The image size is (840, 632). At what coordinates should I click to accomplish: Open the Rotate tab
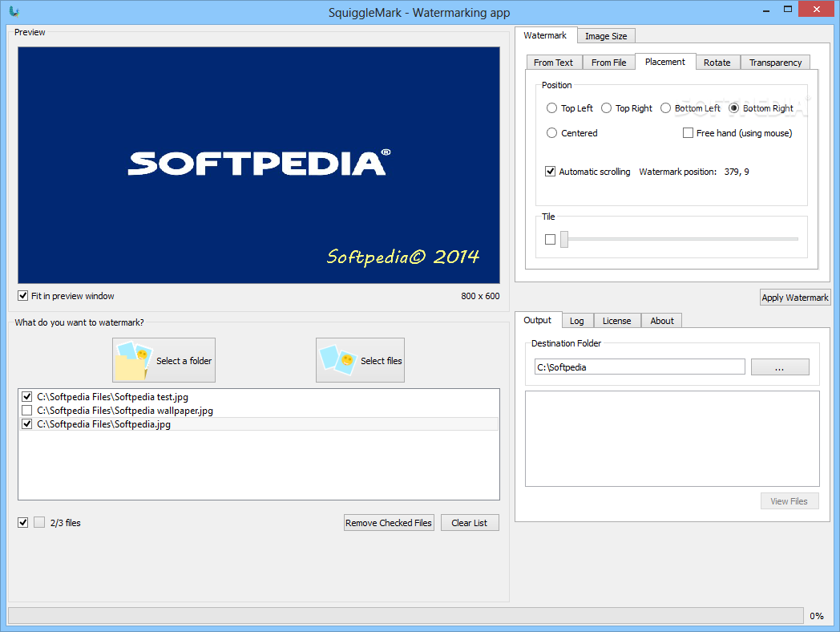[717, 63]
